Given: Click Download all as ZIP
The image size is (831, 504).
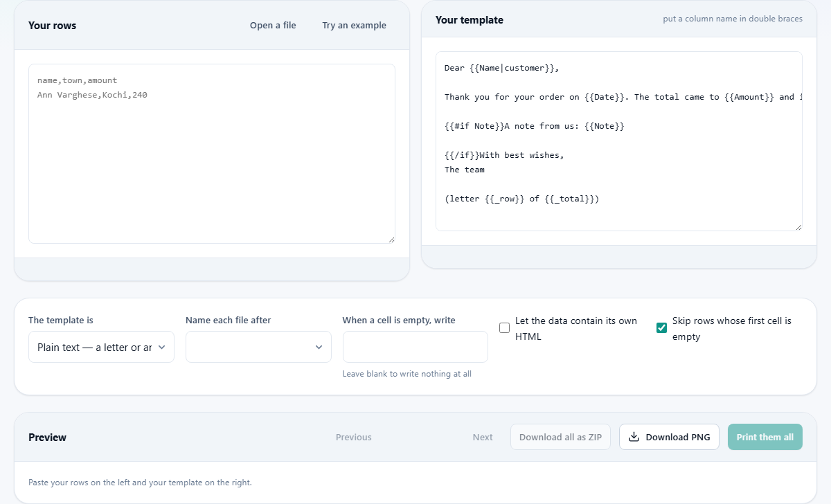Looking at the screenshot, I should pos(560,437).
